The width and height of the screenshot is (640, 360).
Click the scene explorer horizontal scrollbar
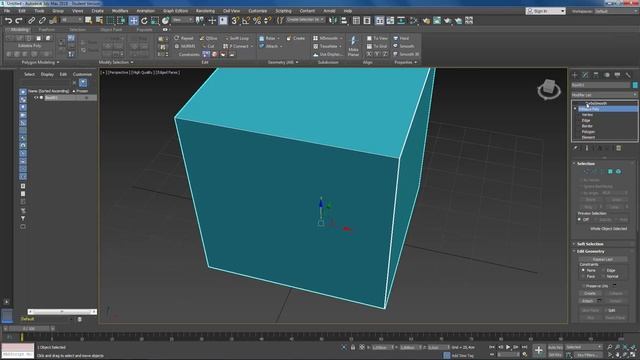coord(62,312)
